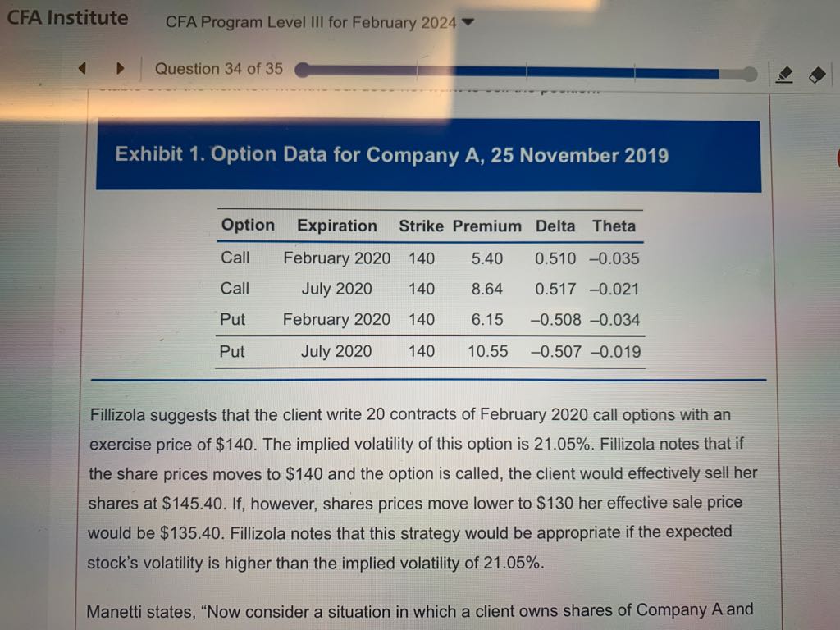Click the Delta column header
This screenshot has height=630, width=840.
[555, 226]
